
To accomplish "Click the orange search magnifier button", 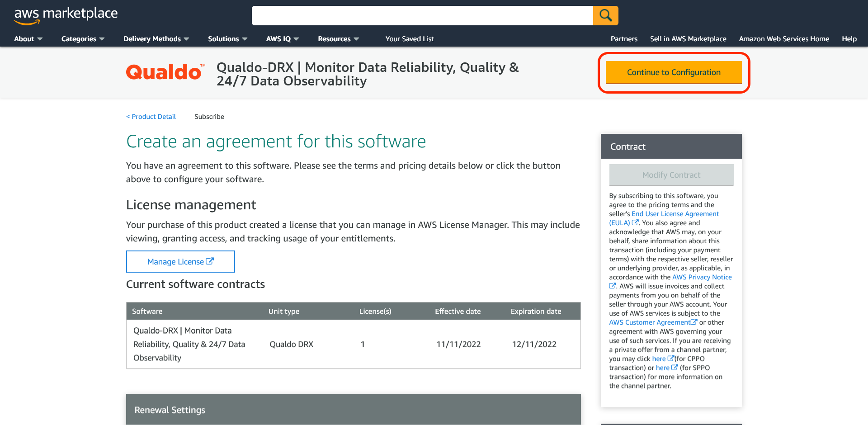I will [605, 15].
